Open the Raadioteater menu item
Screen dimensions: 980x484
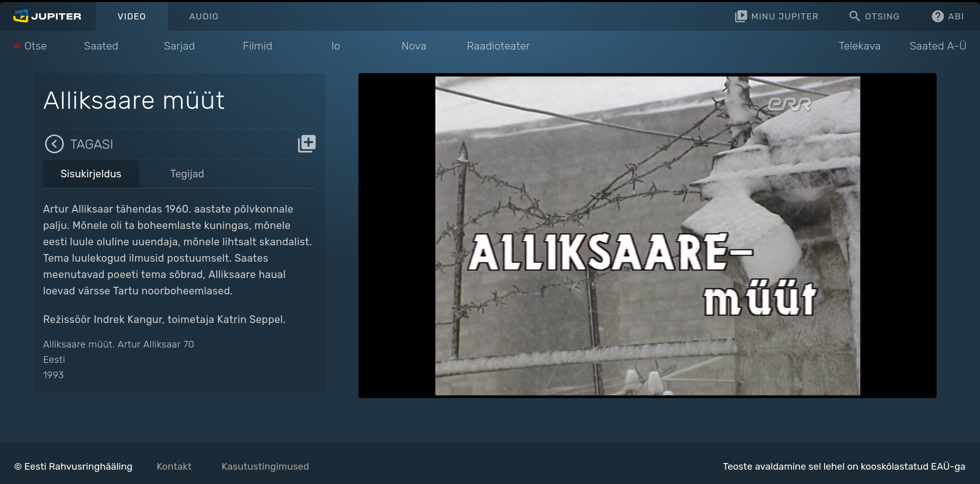(498, 46)
